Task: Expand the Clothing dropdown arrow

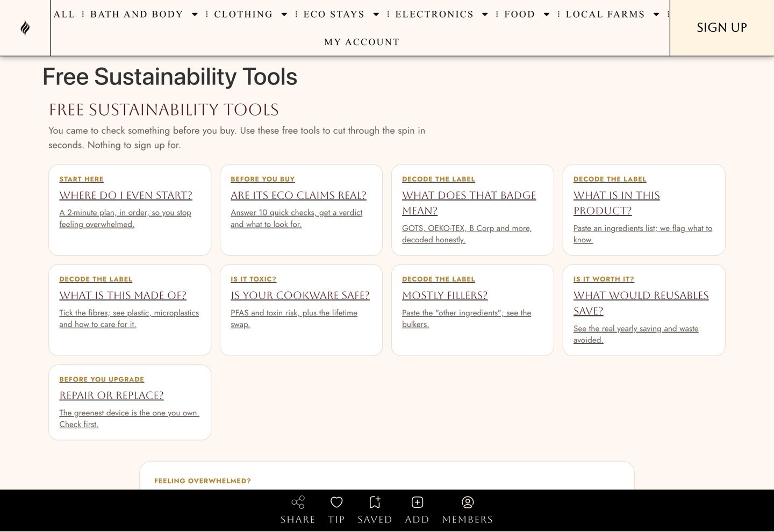Action: click(x=284, y=15)
